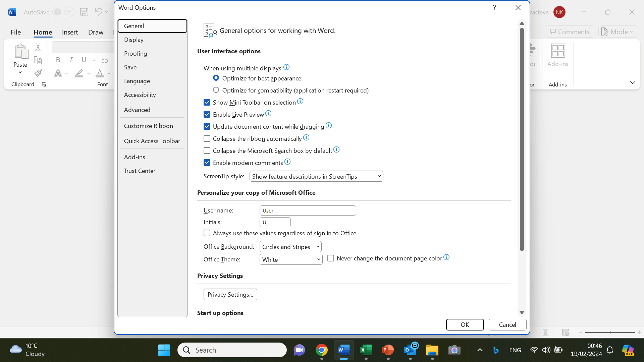
Task: Collapse the ribbon with the chevron arrow
Action: click(633, 82)
